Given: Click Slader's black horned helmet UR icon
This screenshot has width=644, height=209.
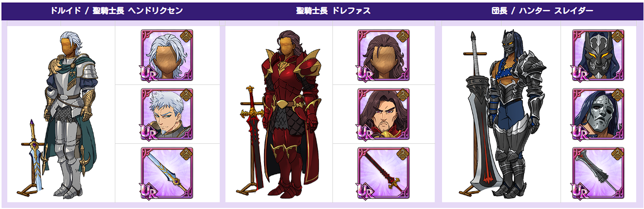Looking at the screenshot, I should coord(598,55).
